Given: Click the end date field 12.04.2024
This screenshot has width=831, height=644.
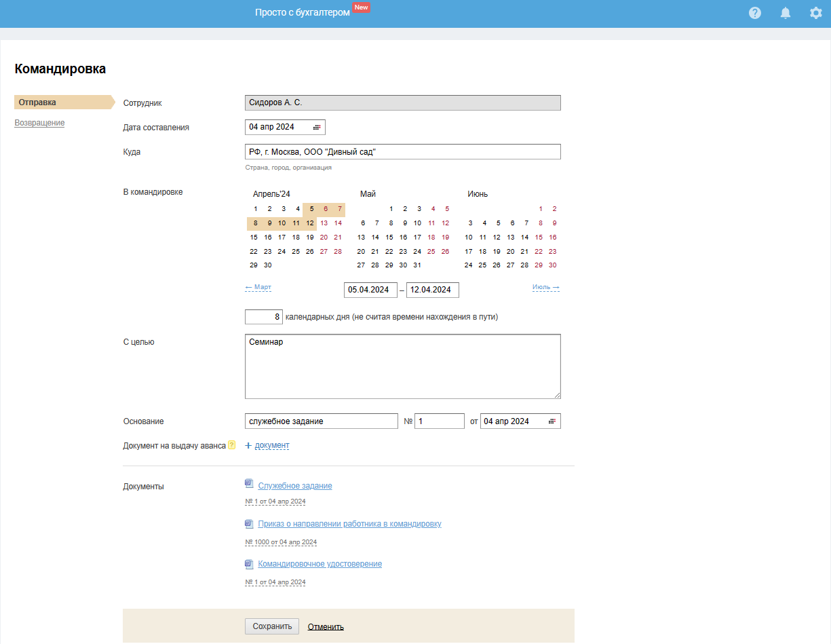Looking at the screenshot, I should click(x=433, y=290).
